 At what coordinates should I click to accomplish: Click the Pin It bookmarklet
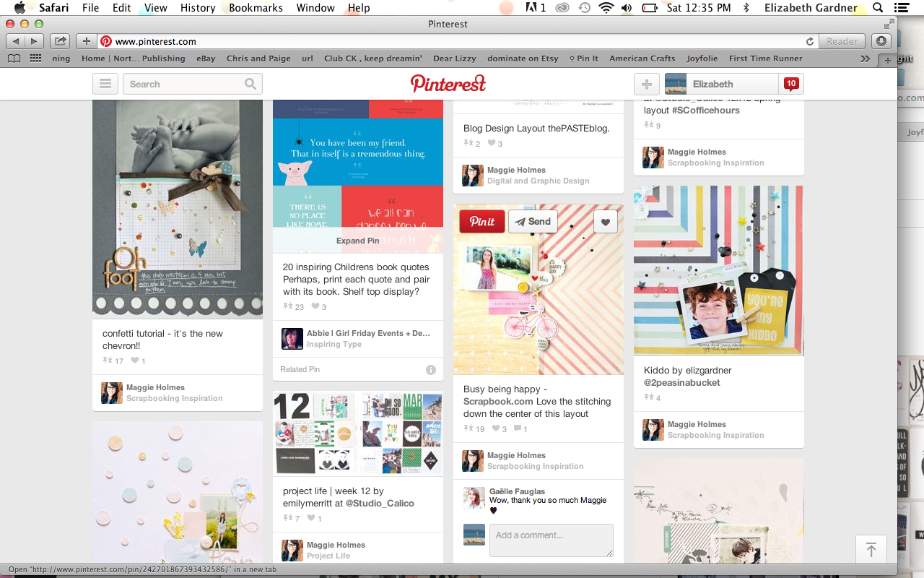tap(584, 59)
